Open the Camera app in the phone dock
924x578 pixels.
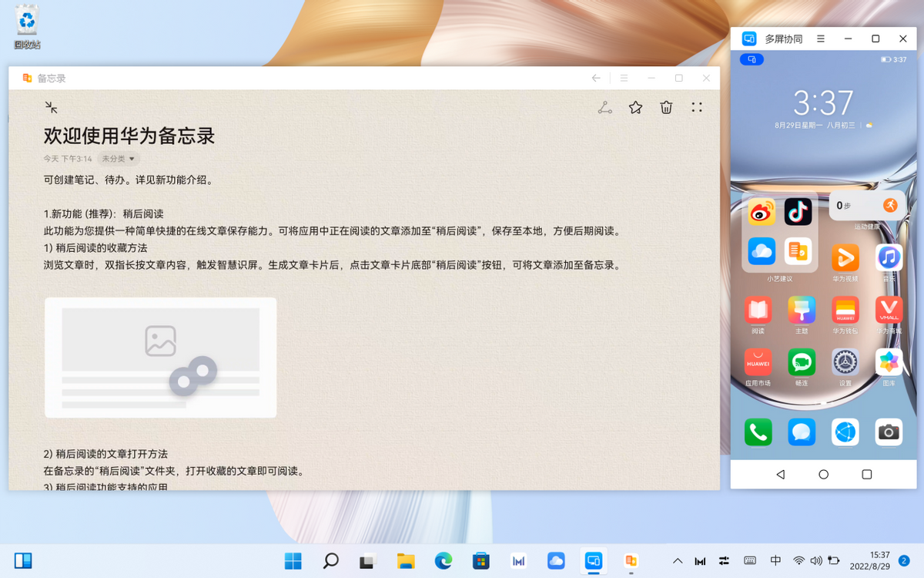(x=889, y=432)
